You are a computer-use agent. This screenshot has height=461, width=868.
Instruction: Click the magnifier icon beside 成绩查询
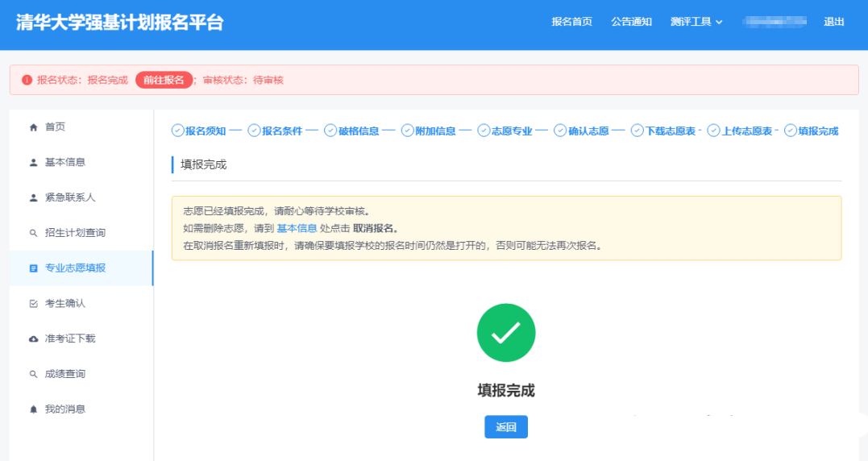[x=33, y=374]
